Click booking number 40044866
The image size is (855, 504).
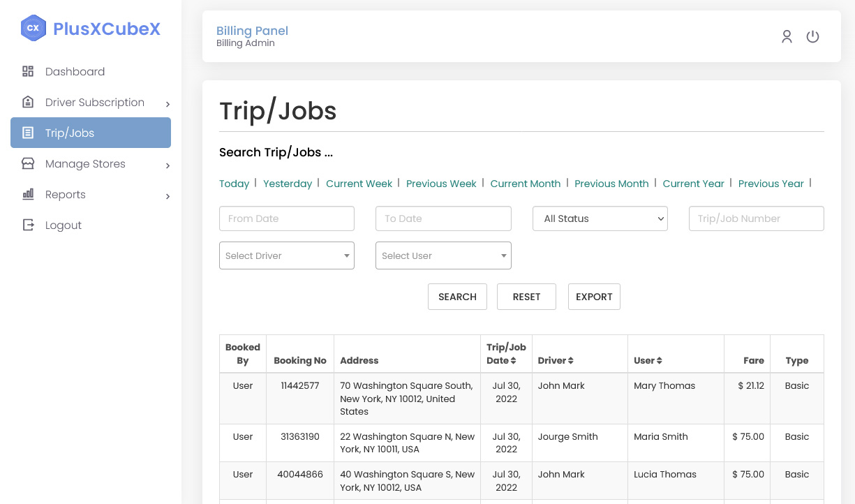point(300,474)
